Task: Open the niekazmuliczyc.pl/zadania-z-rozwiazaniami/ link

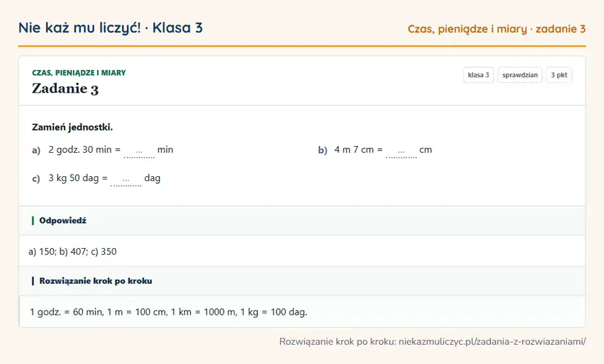Action: pyautogui.click(x=492, y=341)
